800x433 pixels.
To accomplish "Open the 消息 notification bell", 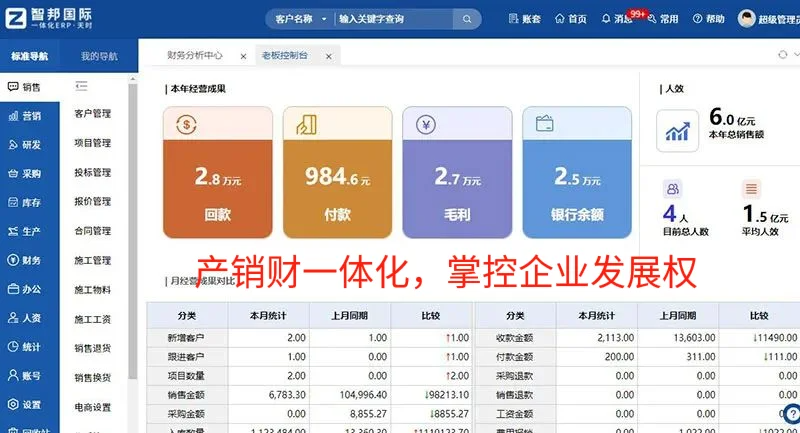I will pos(606,19).
